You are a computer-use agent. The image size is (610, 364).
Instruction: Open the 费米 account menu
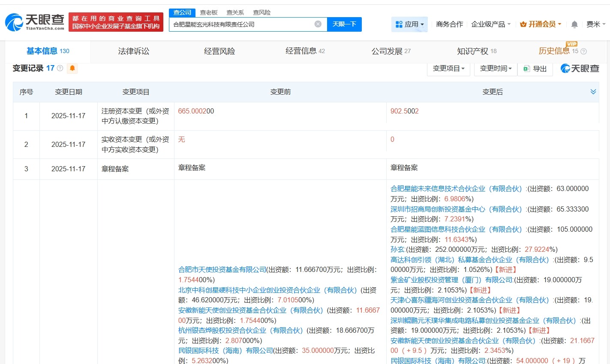pos(595,24)
